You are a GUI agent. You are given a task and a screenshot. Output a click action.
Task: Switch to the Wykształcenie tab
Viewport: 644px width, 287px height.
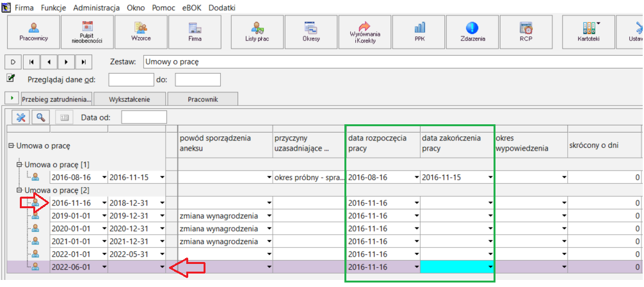coord(129,99)
